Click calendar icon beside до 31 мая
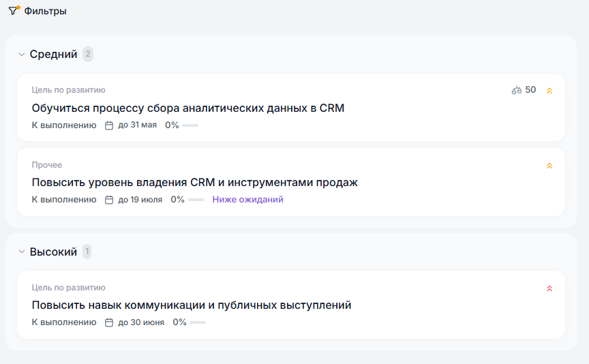This screenshot has height=364, width=589. pos(109,125)
